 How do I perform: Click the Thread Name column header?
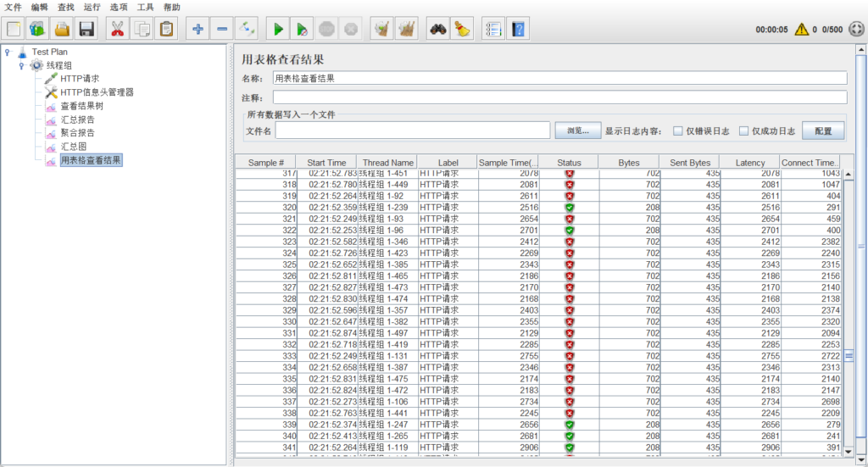coord(387,163)
